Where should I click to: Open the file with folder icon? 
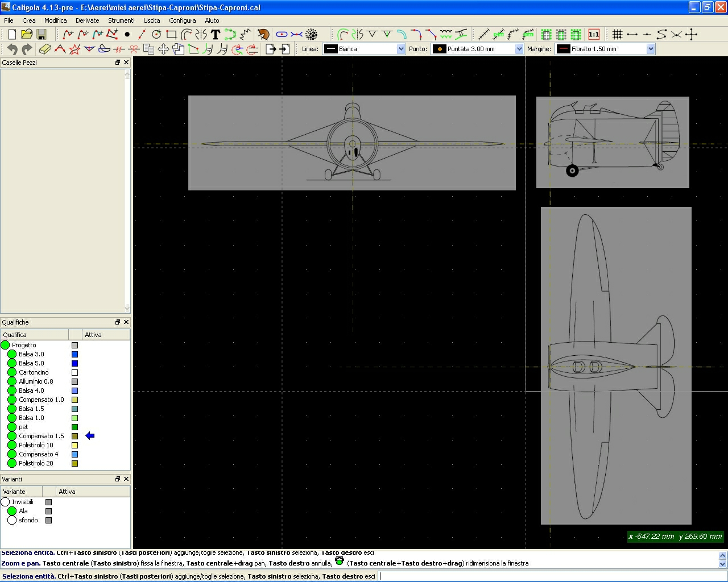tap(27, 35)
